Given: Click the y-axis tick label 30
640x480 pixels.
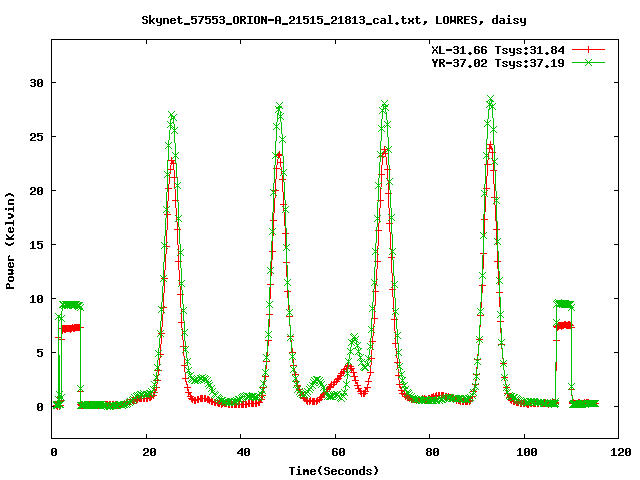Looking at the screenshot, I should pos(36,83).
